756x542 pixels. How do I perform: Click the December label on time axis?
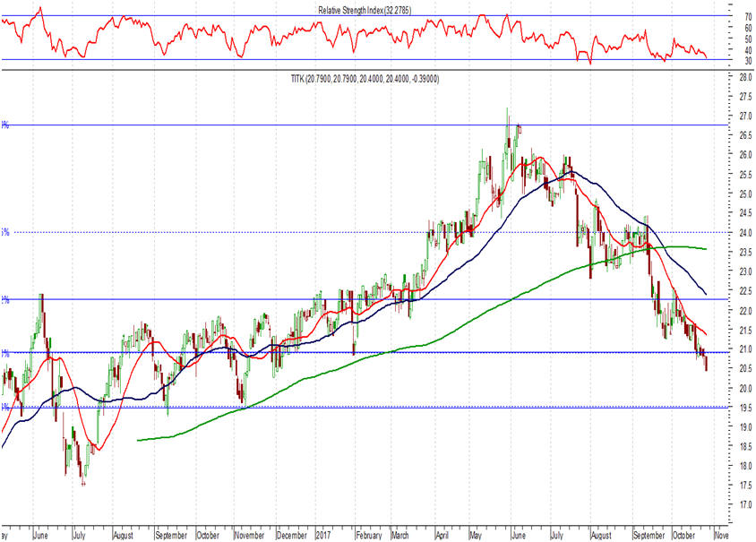point(292,535)
